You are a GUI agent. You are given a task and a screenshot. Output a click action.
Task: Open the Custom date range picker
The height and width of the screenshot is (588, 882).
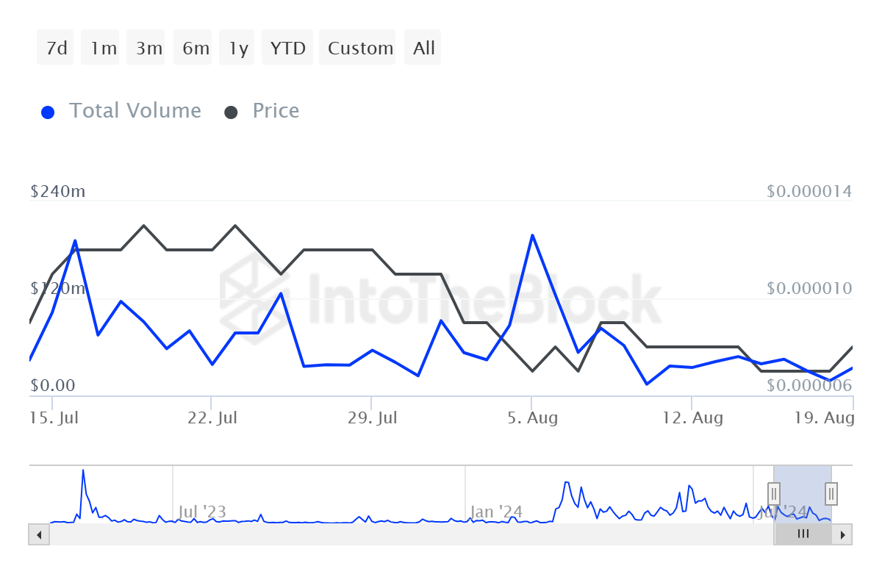tap(360, 48)
